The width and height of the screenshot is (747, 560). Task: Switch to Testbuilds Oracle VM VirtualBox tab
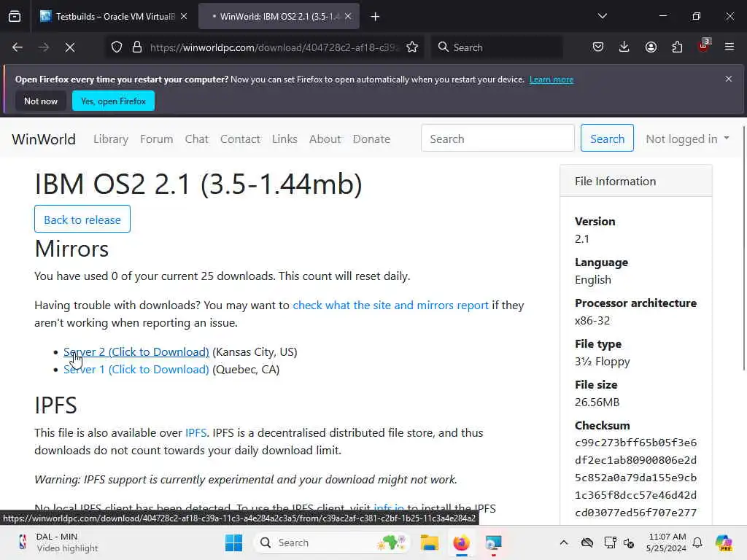coord(107,17)
